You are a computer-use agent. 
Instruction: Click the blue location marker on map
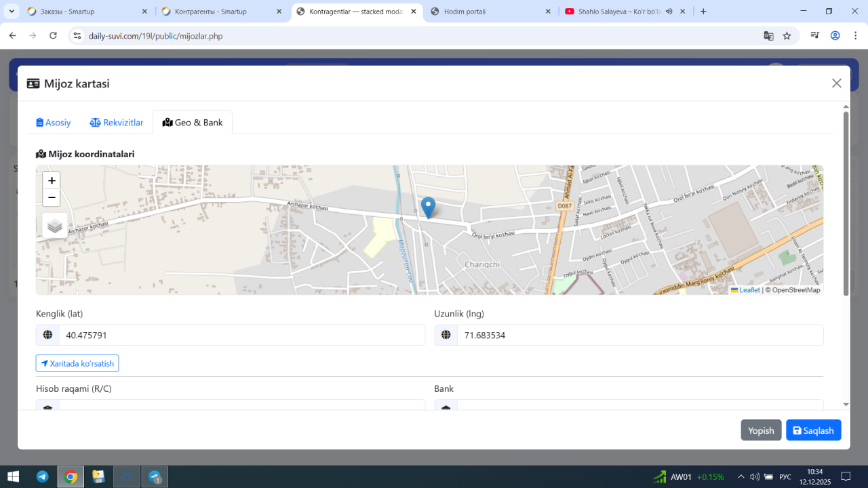pyautogui.click(x=428, y=207)
